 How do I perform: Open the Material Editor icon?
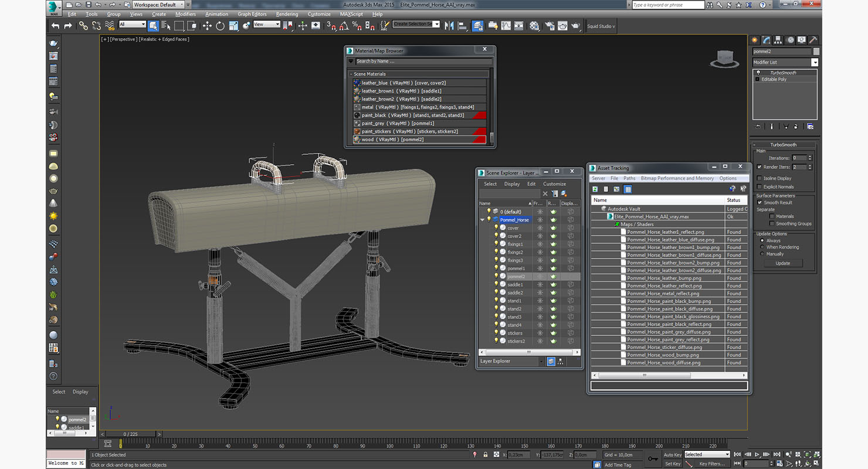[534, 26]
